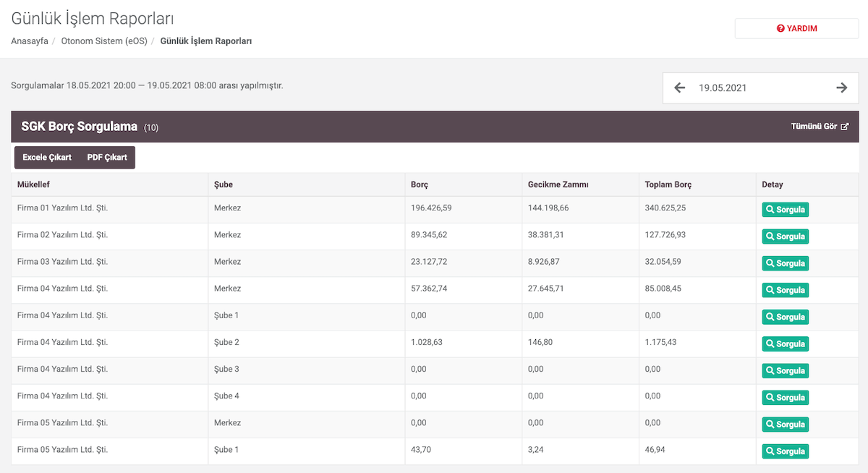868x473 pixels.
Task: Click Sorgula for Firma 04 Şube 1
Action: [785, 317]
